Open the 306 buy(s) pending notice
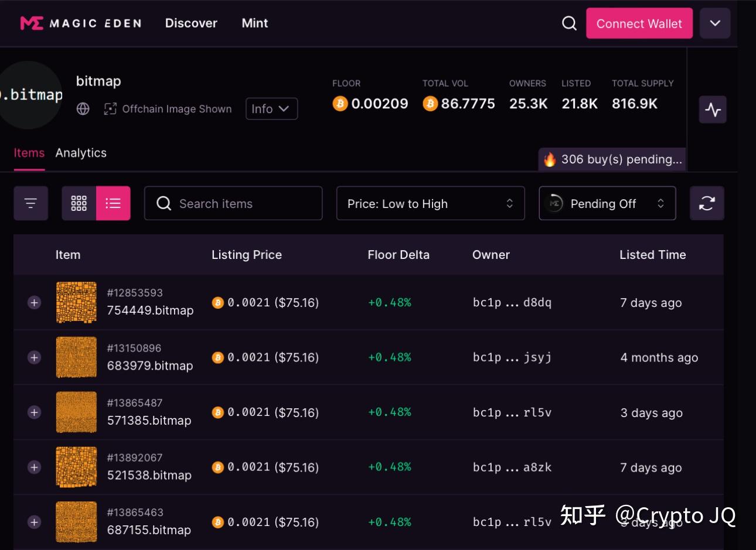 (x=612, y=159)
